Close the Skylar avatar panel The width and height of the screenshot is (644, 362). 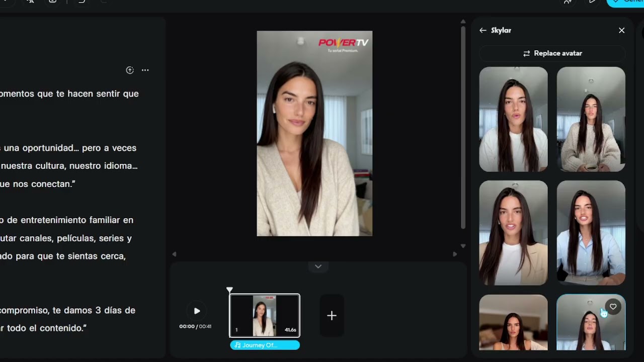[622, 31]
